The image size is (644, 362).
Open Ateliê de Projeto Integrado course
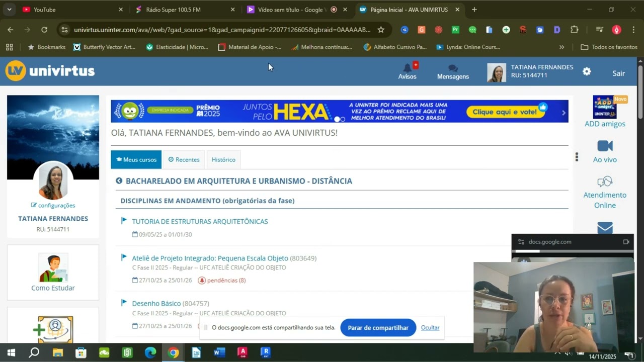coord(210,258)
